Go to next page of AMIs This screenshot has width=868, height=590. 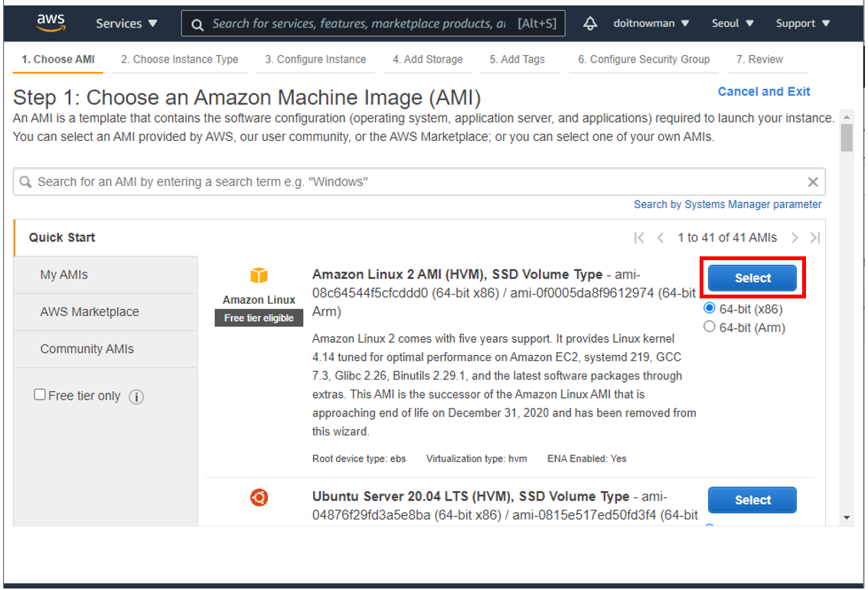pos(795,237)
